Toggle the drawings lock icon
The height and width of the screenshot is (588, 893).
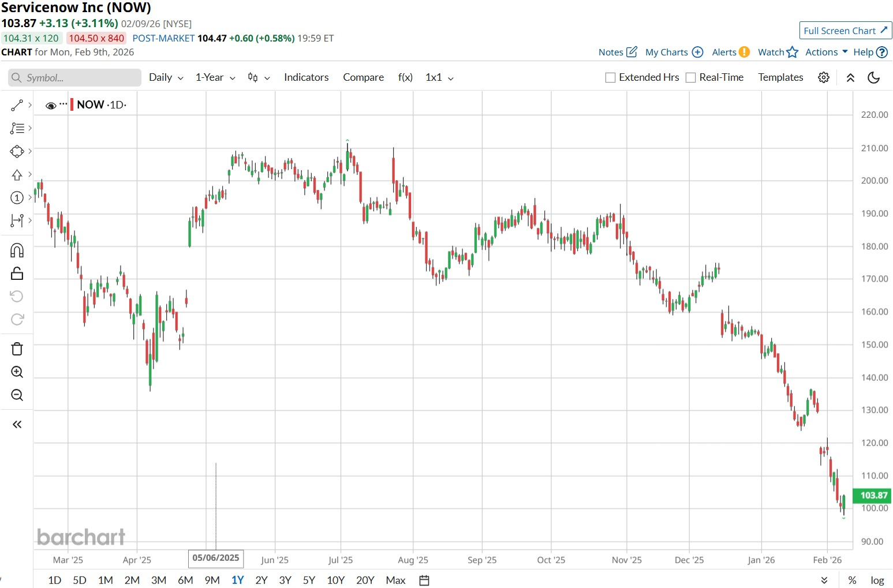[17, 274]
